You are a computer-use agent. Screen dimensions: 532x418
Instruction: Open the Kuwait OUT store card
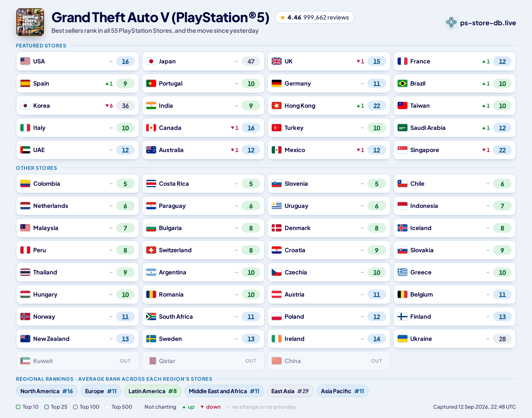(77, 361)
